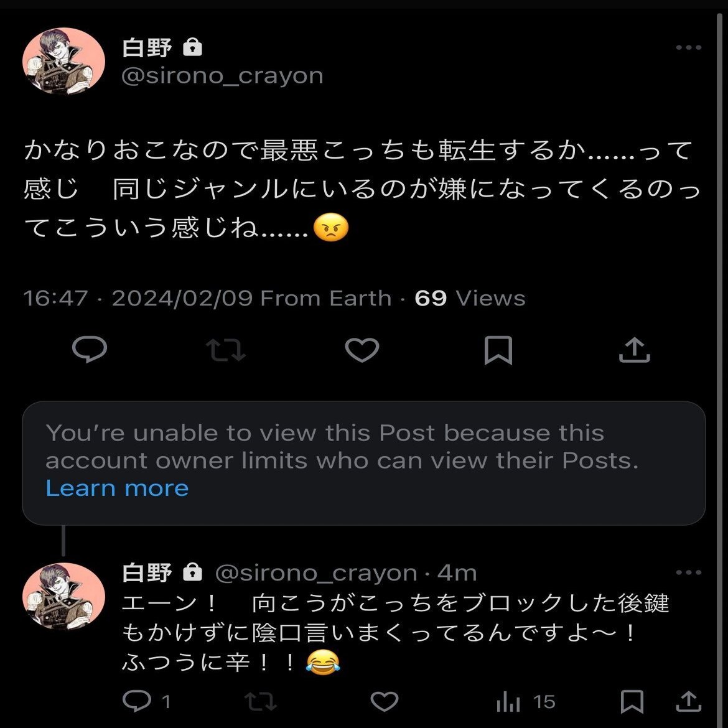Open reply icon on the 4m reply
Viewport: 728px width, 728px height.
136,702
